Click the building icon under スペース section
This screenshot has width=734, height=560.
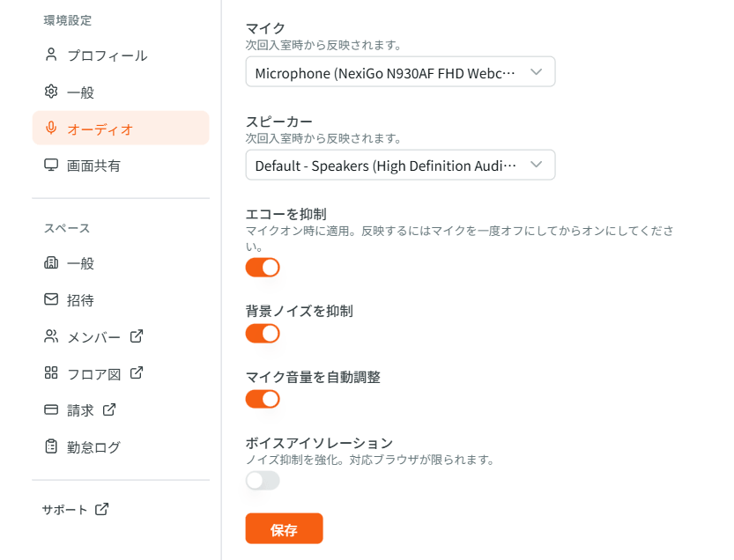tap(50, 262)
